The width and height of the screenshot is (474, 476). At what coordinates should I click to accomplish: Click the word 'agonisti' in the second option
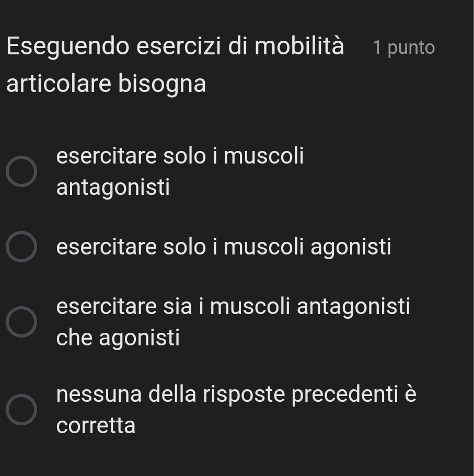pyautogui.click(x=351, y=247)
